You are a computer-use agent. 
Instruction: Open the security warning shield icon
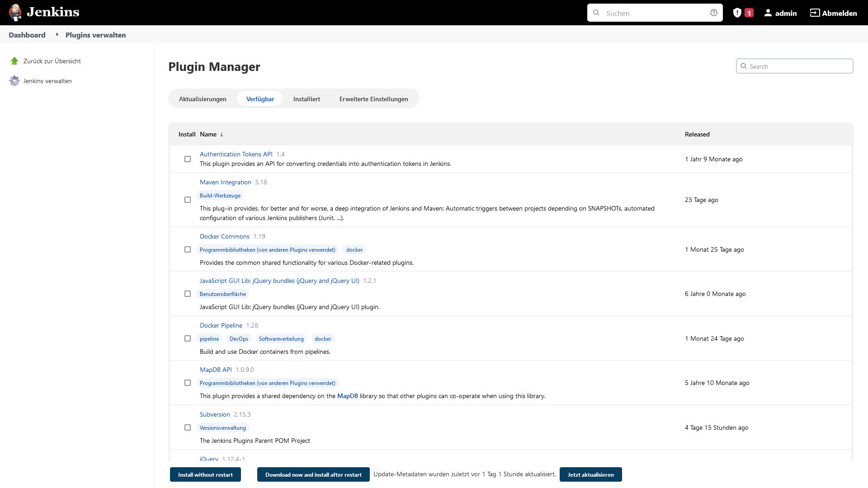pyautogui.click(x=737, y=13)
